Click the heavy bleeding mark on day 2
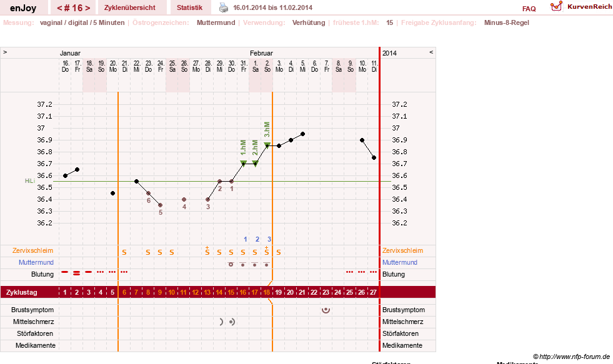This screenshot has width=613, height=364. (x=77, y=273)
